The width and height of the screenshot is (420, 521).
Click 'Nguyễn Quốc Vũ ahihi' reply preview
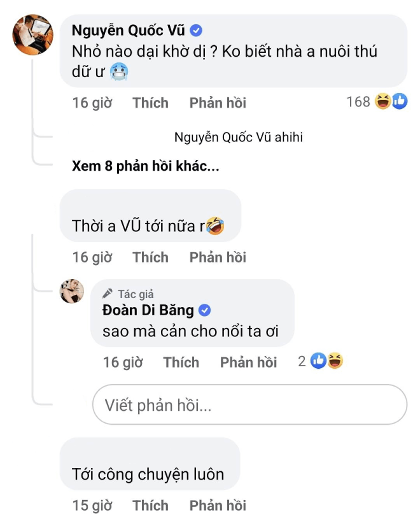[x=239, y=136]
